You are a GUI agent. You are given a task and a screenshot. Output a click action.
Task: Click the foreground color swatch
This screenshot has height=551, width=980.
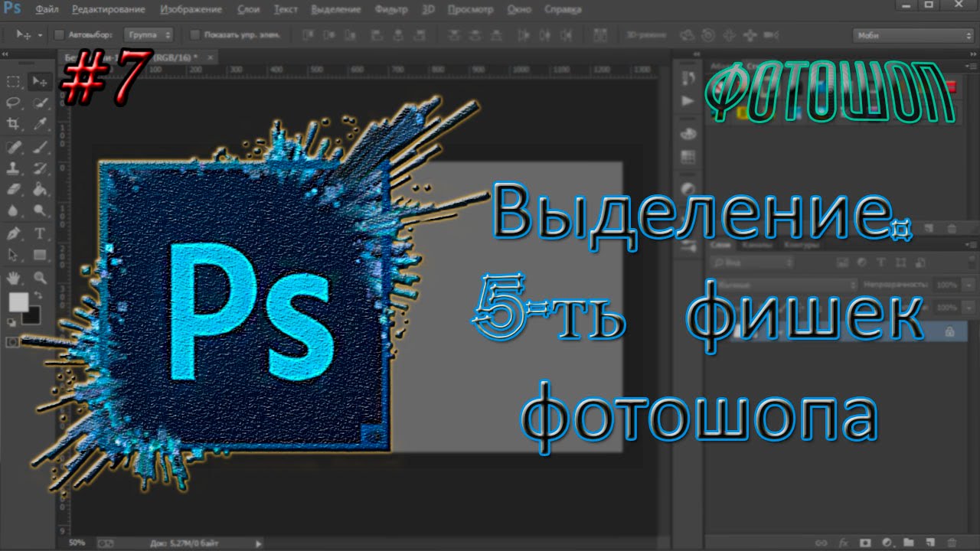(x=18, y=302)
